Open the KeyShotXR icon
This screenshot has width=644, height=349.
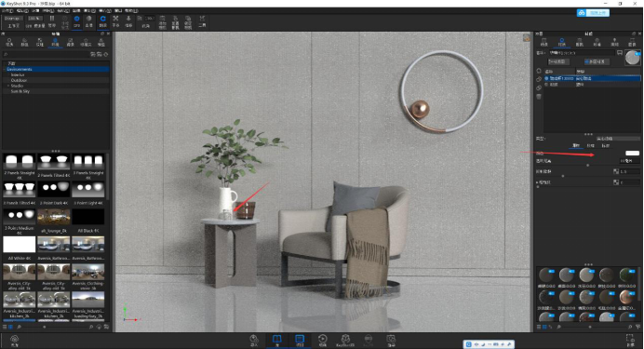point(345,341)
